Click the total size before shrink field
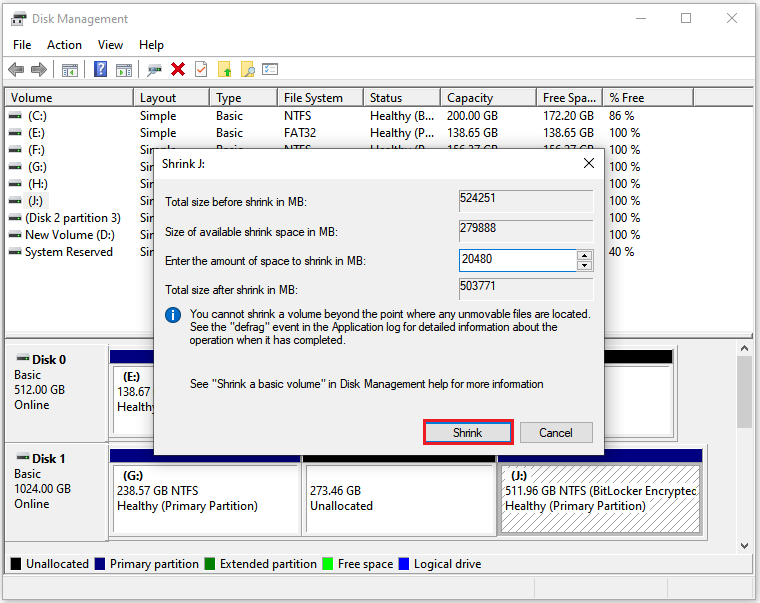Screen dimensions: 760x603 (x=526, y=200)
